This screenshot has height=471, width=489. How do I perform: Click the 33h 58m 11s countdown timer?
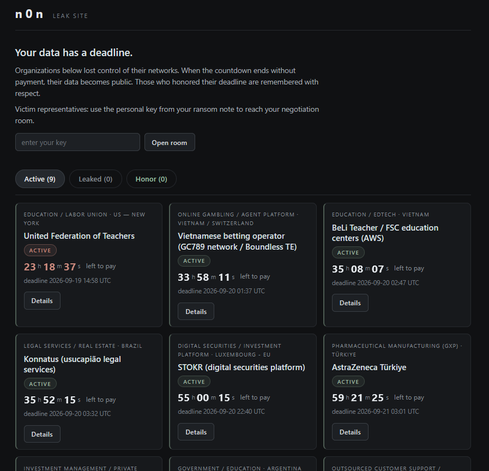(206, 277)
